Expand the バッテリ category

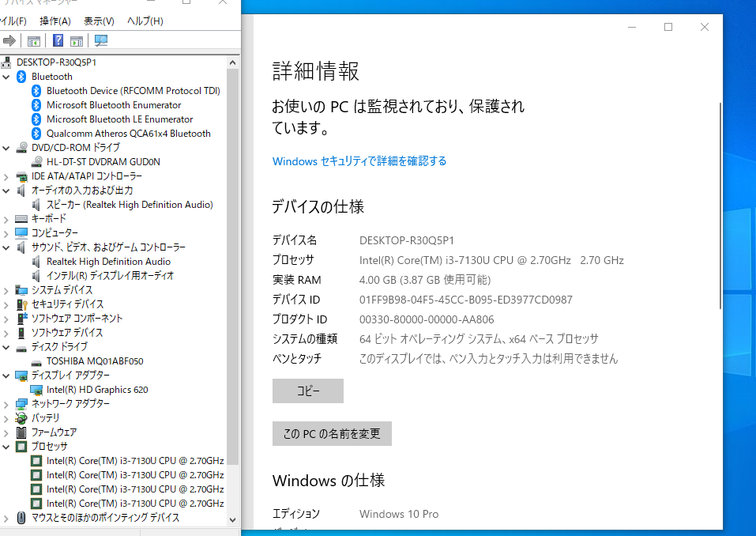(x=6, y=419)
